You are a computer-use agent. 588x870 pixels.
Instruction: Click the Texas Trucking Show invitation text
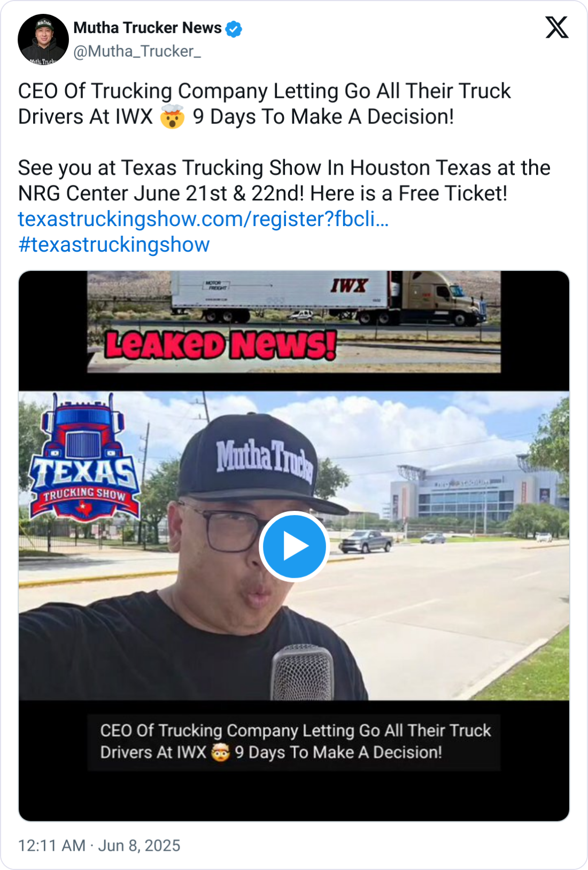pyautogui.click(x=284, y=181)
